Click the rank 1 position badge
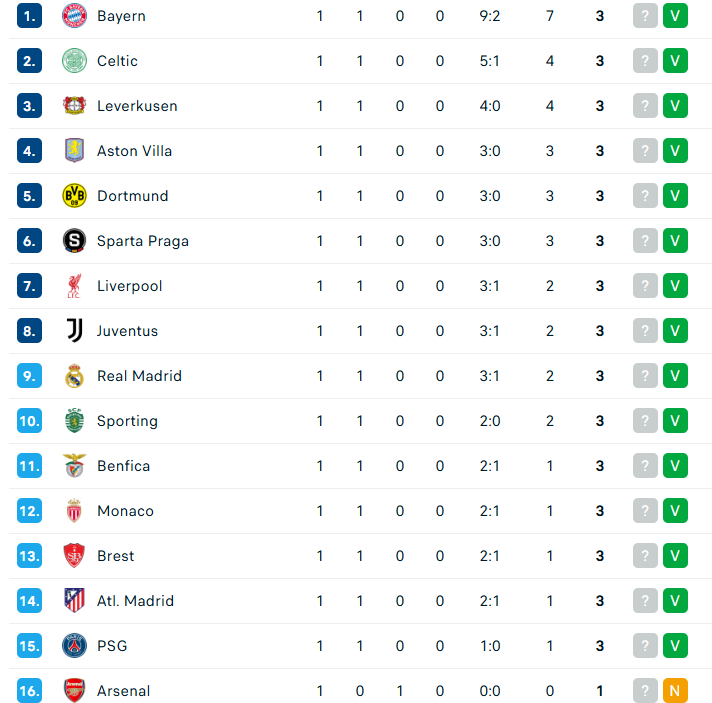This screenshot has width=712, height=703. [30, 16]
